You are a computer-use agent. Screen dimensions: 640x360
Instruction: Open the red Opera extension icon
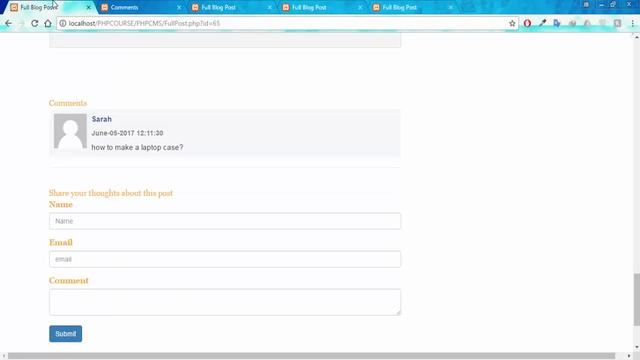(x=527, y=23)
